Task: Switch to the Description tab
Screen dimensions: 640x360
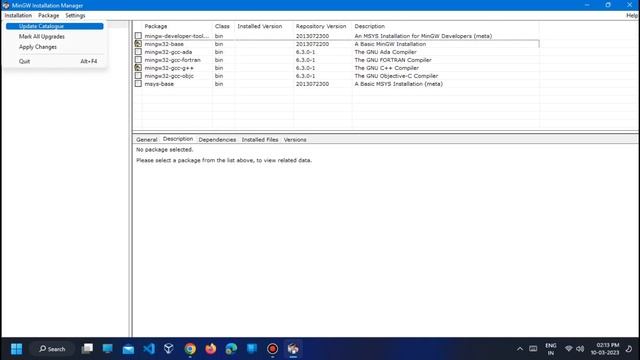Action: tap(178, 139)
